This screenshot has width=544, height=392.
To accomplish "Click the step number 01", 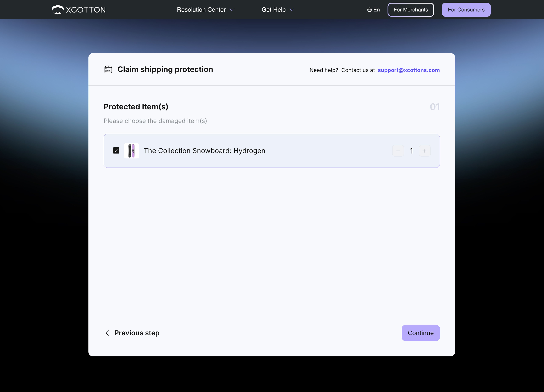I will point(435,107).
